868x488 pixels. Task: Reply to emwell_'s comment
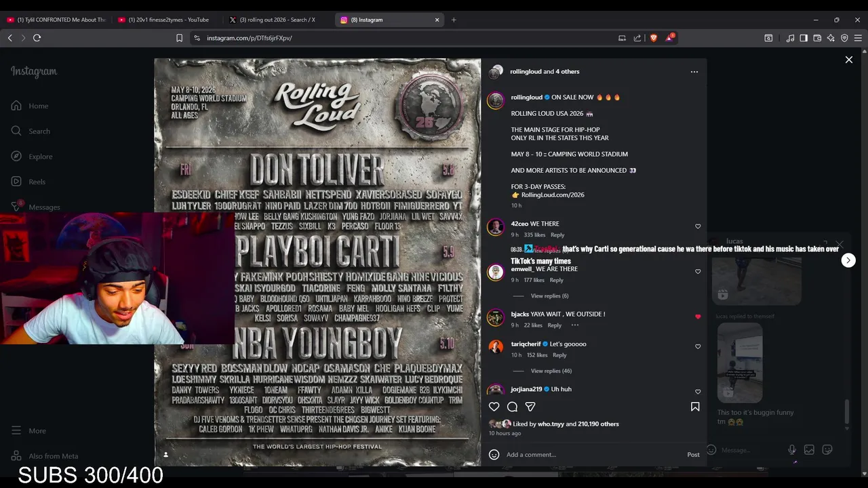click(x=556, y=280)
